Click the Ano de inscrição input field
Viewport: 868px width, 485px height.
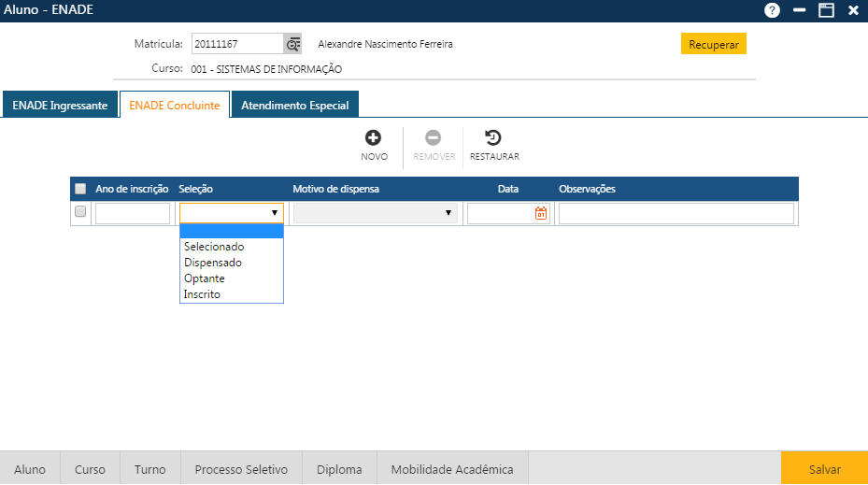133,214
